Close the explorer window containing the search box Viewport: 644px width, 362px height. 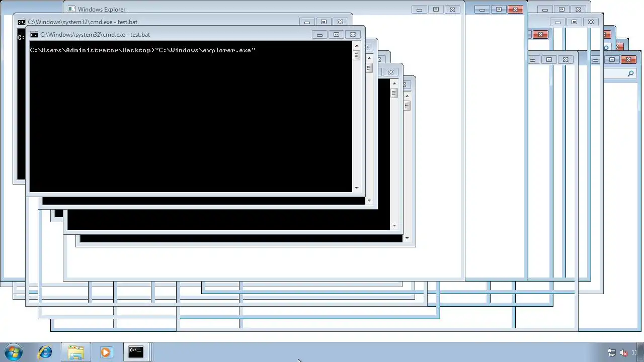(628, 60)
